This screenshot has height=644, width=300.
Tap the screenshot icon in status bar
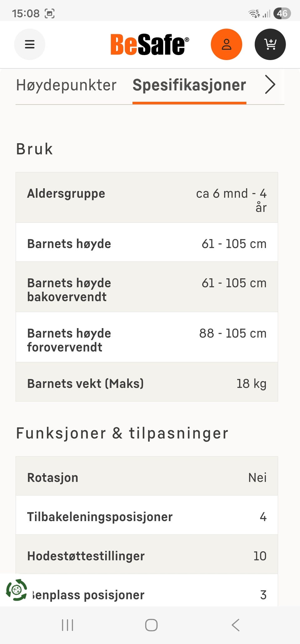tap(50, 13)
